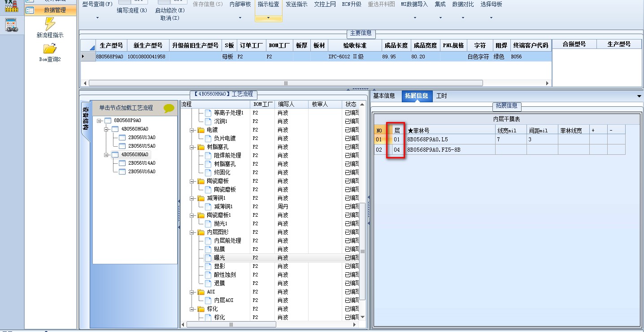644x332 pixels.
Task: Collapse the 电镀 process group
Action: tap(192, 130)
